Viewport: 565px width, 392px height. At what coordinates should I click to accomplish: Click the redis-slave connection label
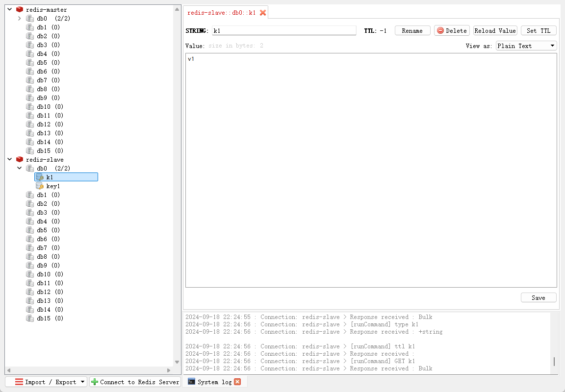pos(45,159)
